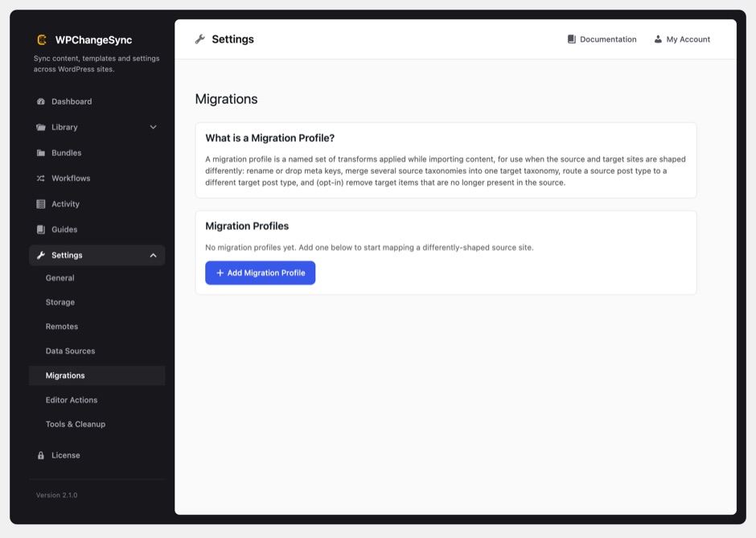
Task: Open the License page
Action: click(x=97, y=455)
